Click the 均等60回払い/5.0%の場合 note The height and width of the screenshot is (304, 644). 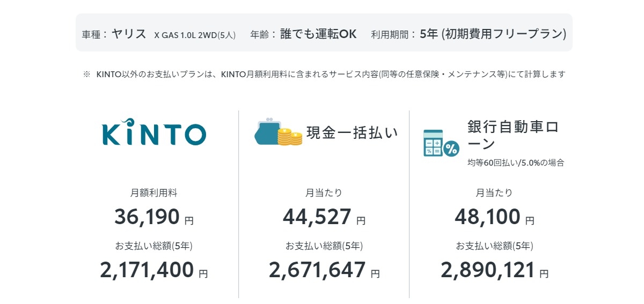click(x=515, y=163)
